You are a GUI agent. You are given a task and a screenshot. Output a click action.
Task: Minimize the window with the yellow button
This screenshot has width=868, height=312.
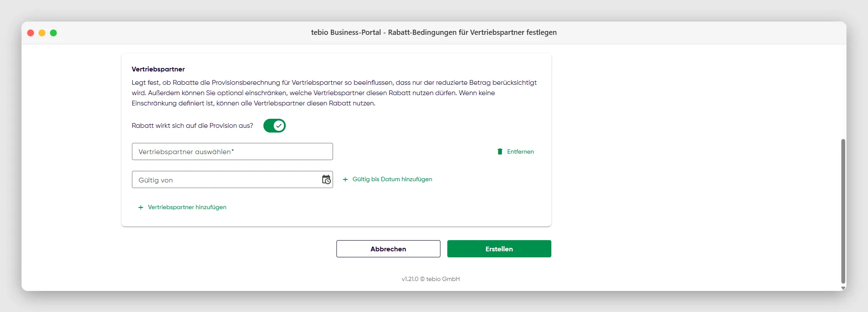[x=42, y=33]
